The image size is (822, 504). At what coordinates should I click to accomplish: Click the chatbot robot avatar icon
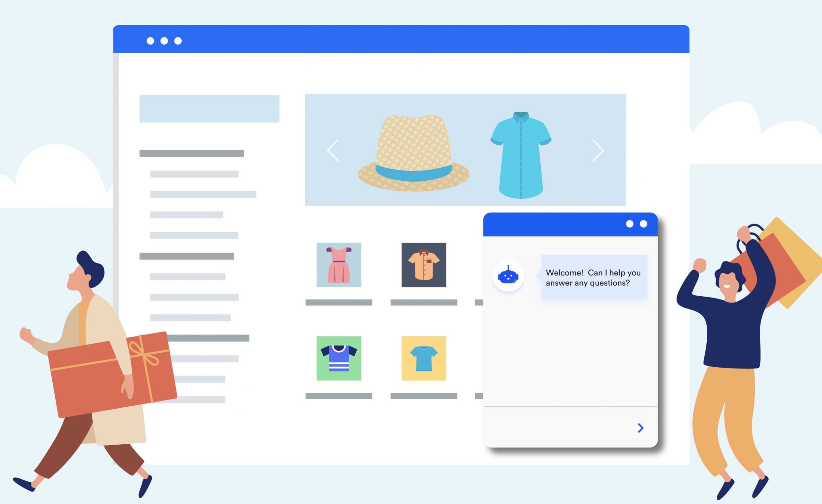point(508,276)
